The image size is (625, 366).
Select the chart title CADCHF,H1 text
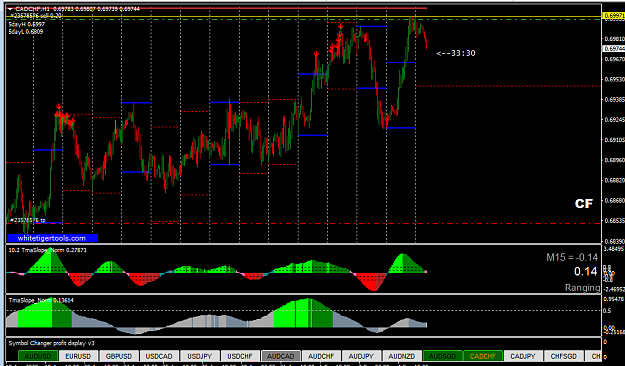[33, 9]
